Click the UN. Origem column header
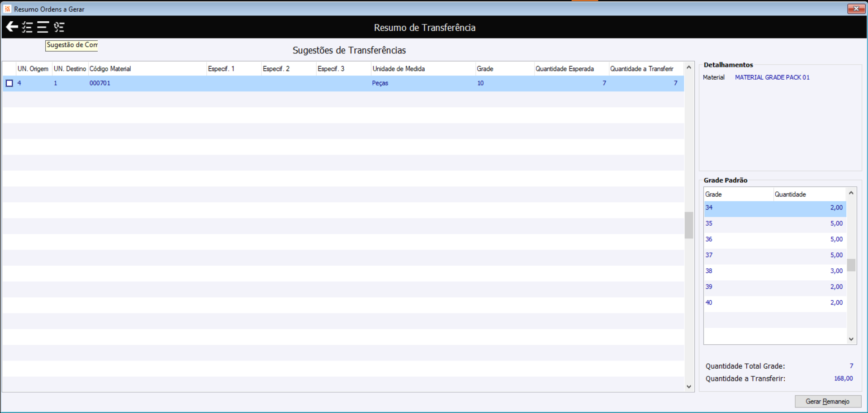Image resolution: width=868 pixels, height=413 pixels. [34, 69]
